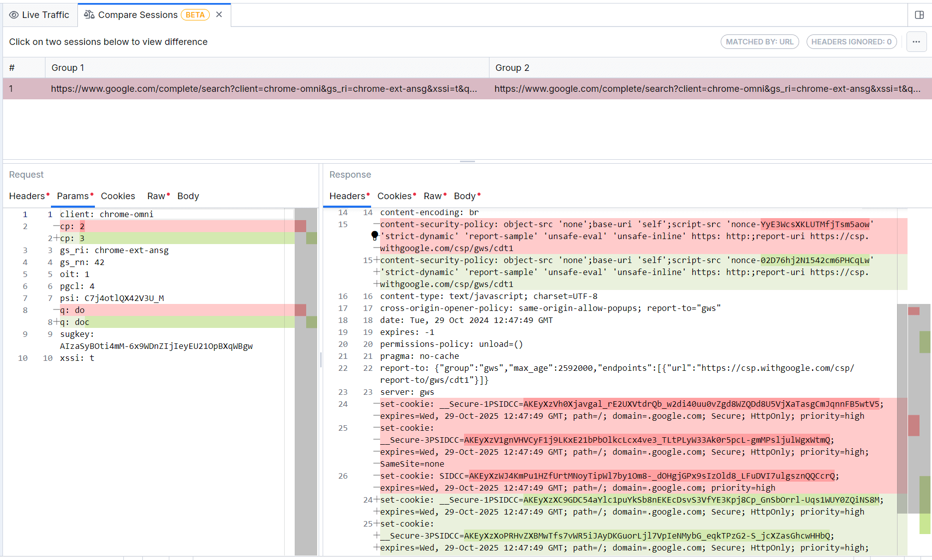Image resolution: width=932 pixels, height=560 pixels.
Task: Click the marker icon beside the content-security-policy diff
Action: (x=375, y=236)
